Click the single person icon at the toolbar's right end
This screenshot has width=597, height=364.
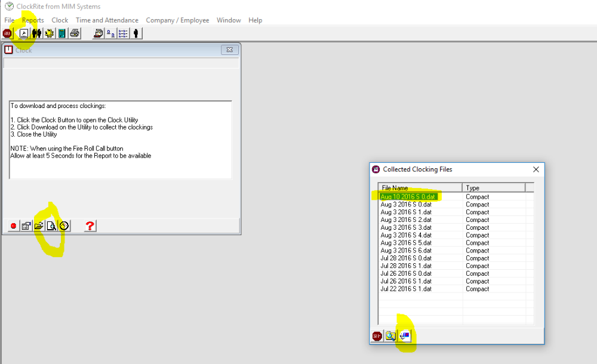(x=136, y=33)
